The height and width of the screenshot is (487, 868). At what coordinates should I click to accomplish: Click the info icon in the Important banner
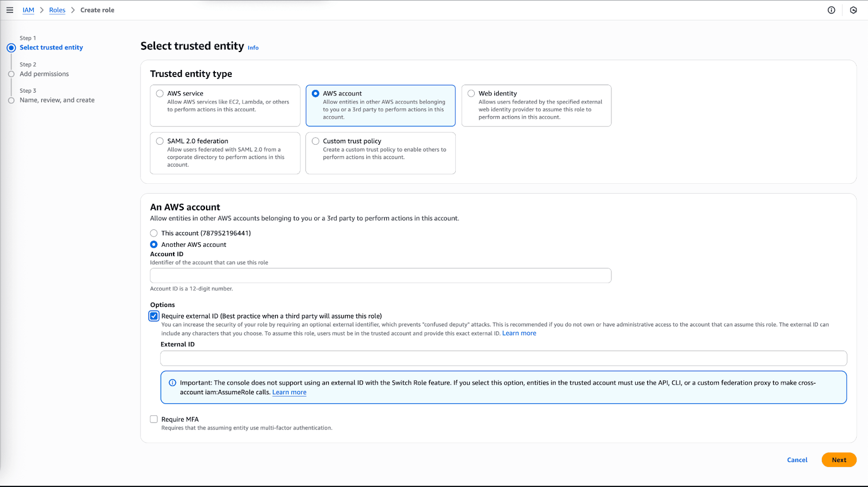(173, 382)
